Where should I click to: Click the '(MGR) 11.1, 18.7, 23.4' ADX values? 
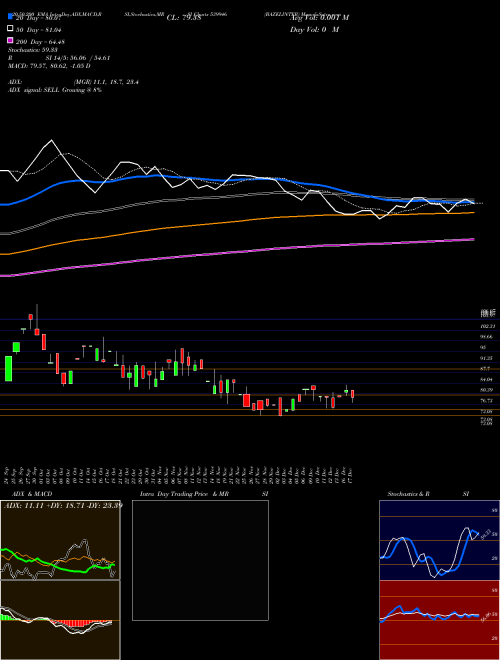coord(106,82)
